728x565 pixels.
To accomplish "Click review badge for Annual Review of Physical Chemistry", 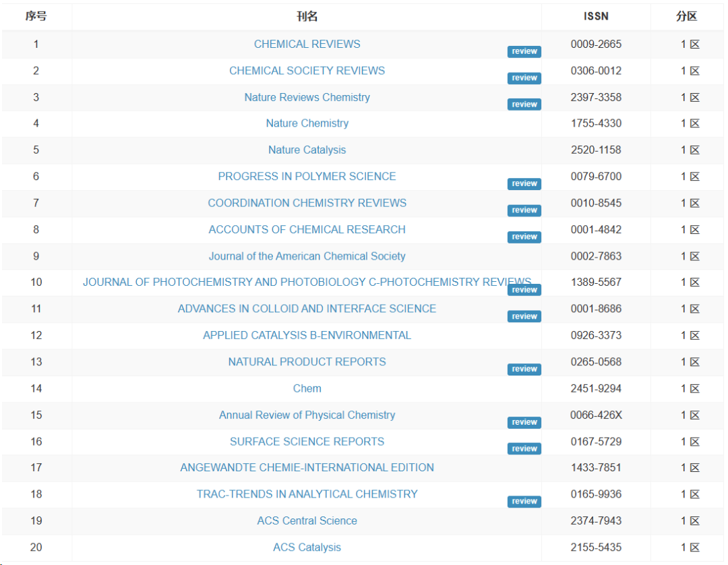I will point(524,422).
